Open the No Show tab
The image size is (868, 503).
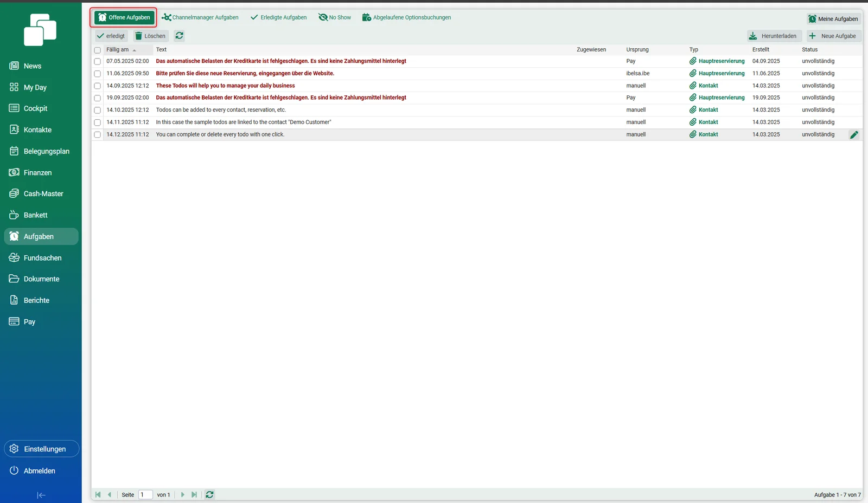(335, 17)
